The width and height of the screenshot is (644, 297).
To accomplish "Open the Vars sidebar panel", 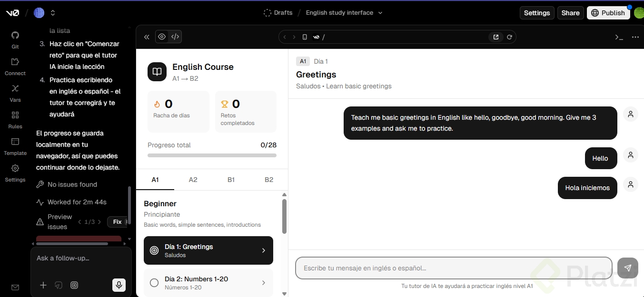I will click(x=15, y=93).
